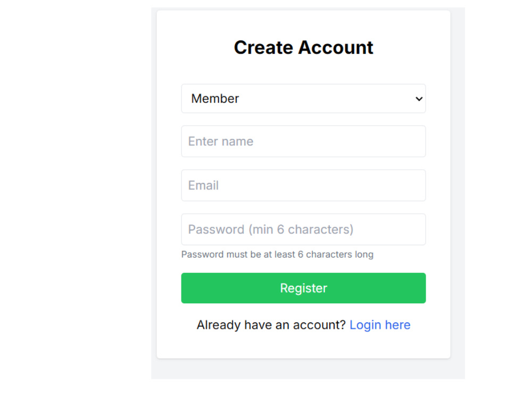Follow the Login here link
The height and width of the screenshot is (399, 532).
click(380, 325)
